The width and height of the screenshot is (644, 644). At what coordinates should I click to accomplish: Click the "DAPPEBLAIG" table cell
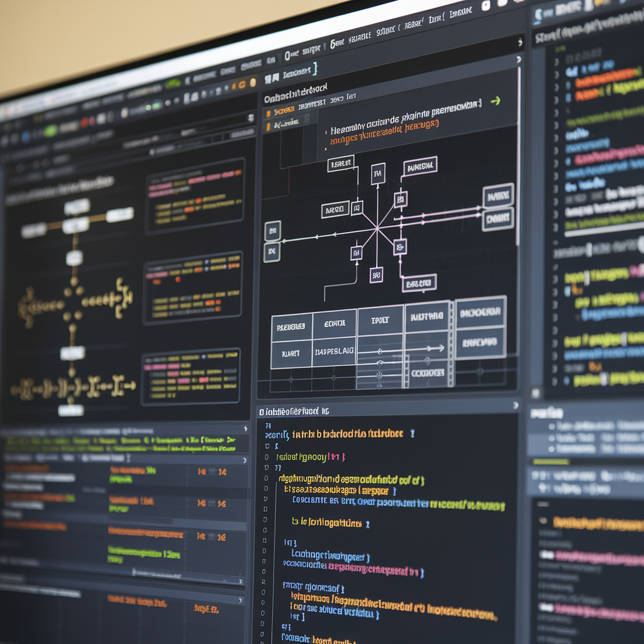pyautogui.click(x=334, y=352)
